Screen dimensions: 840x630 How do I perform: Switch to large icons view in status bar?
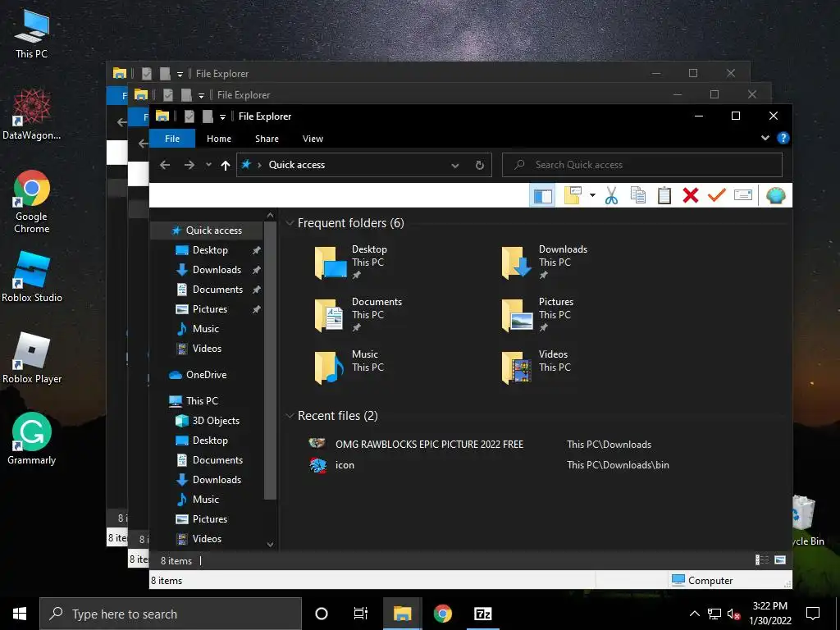click(781, 559)
